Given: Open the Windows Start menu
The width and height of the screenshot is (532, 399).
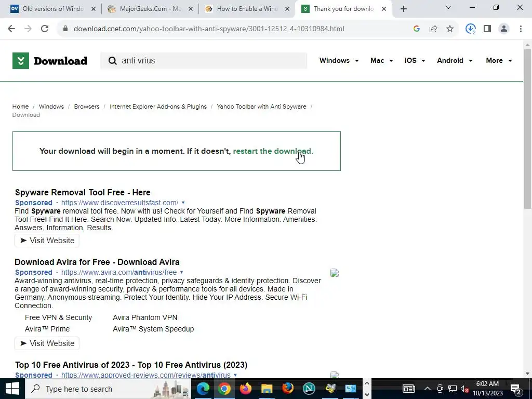Looking at the screenshot, I should tap(12, 389).
